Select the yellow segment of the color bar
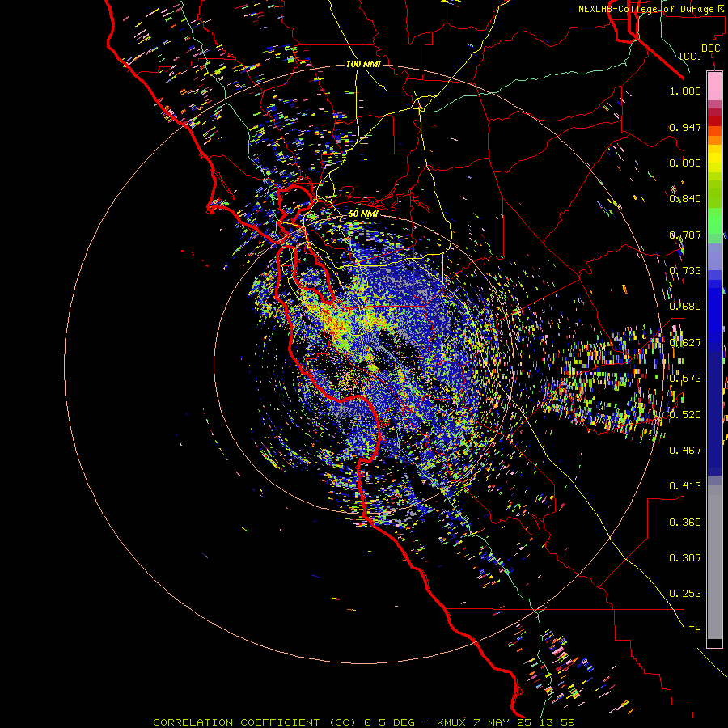Viewport: 728px width, 728px height. point(714,158)
